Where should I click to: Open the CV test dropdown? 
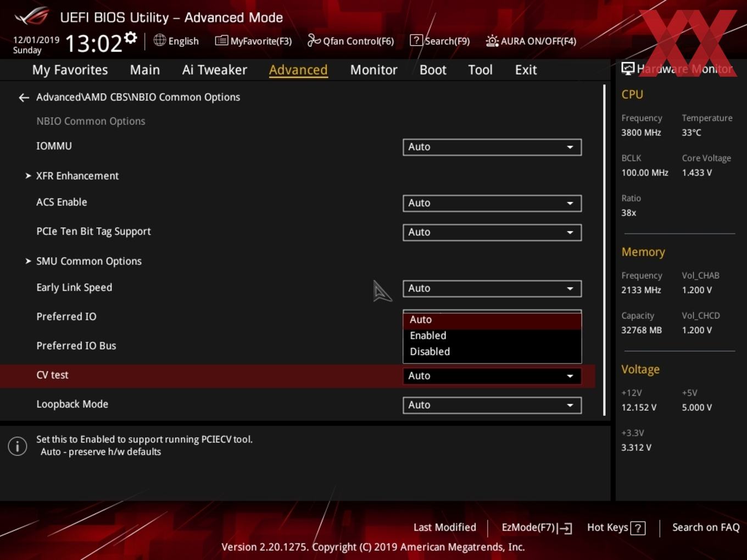492,376
